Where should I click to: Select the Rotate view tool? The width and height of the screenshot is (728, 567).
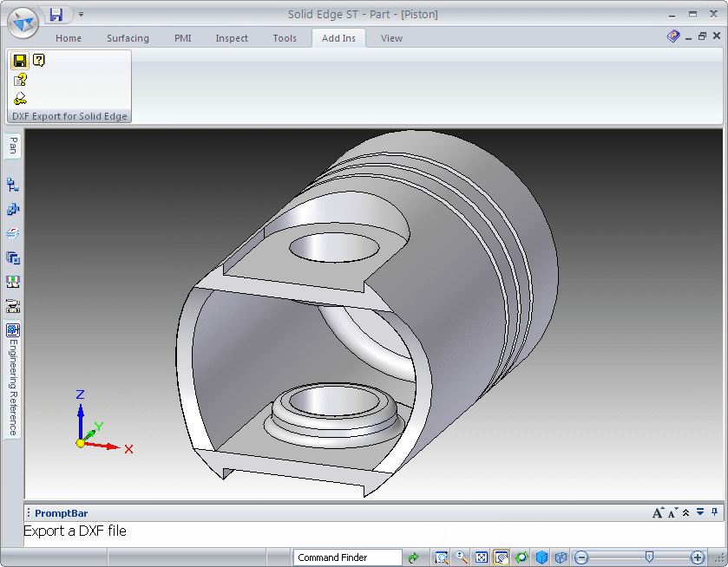pyautogui.click(x=521, y=557)
